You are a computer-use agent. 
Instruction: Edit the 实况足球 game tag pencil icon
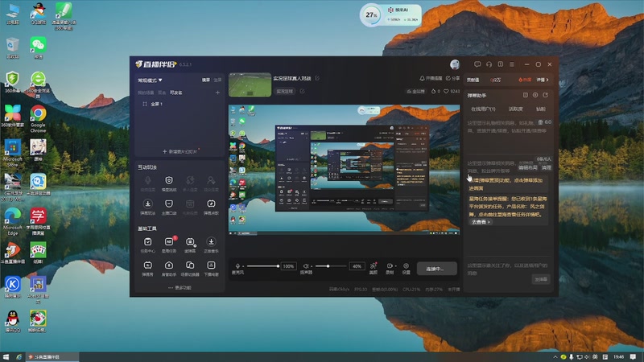tap(303, 91)
